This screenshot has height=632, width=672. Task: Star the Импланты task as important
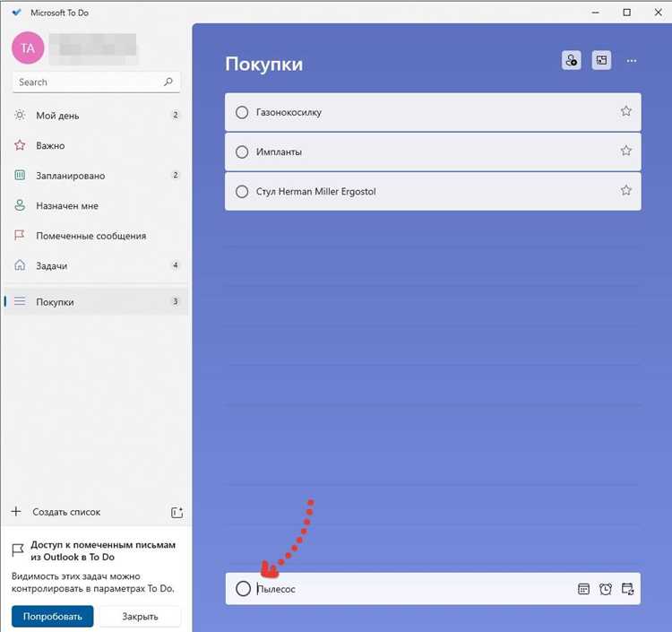point(626,151)
